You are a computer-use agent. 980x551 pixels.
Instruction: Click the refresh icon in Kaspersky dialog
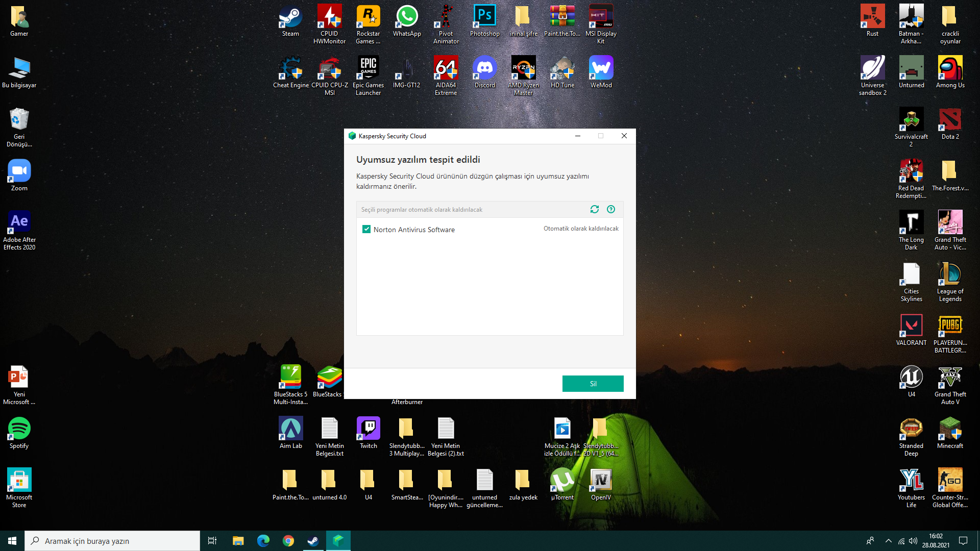[594, 209]
